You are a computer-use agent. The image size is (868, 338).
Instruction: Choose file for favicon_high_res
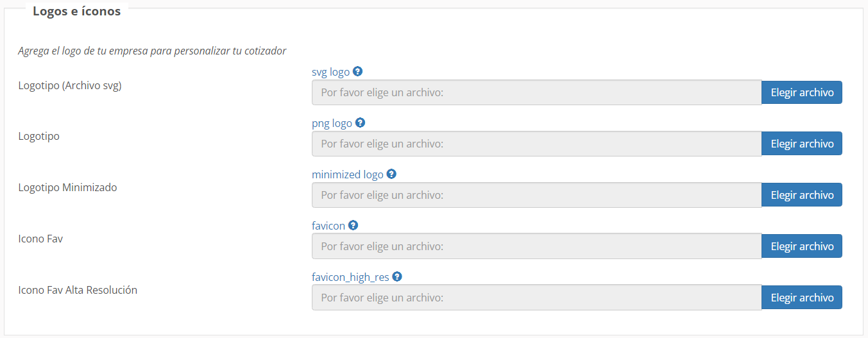pyautogui.click(x=802, y=298)
